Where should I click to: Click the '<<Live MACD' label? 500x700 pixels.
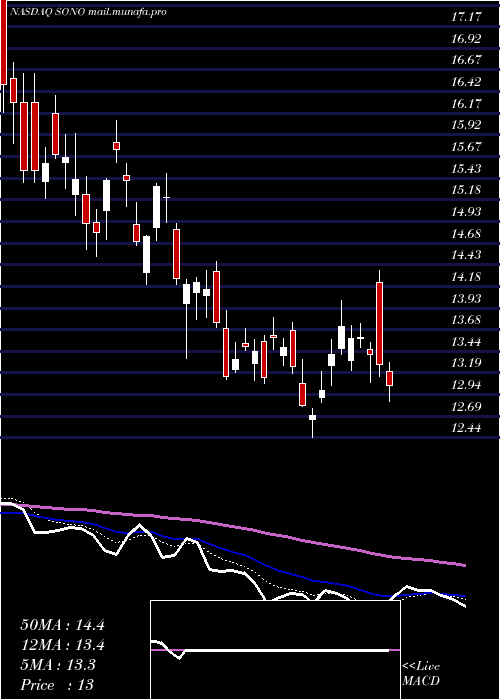click(421, 674)
